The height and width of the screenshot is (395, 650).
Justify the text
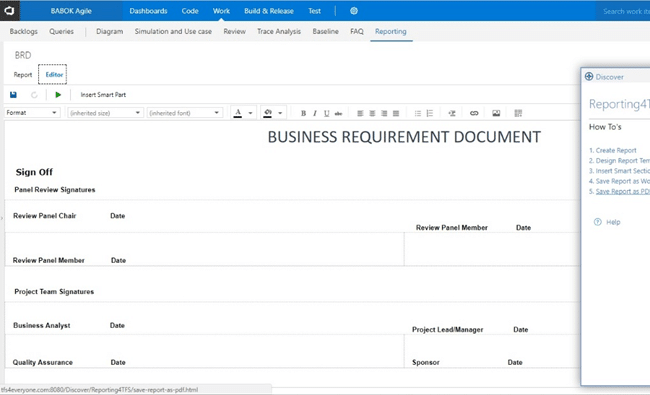(x=396, y=113)
